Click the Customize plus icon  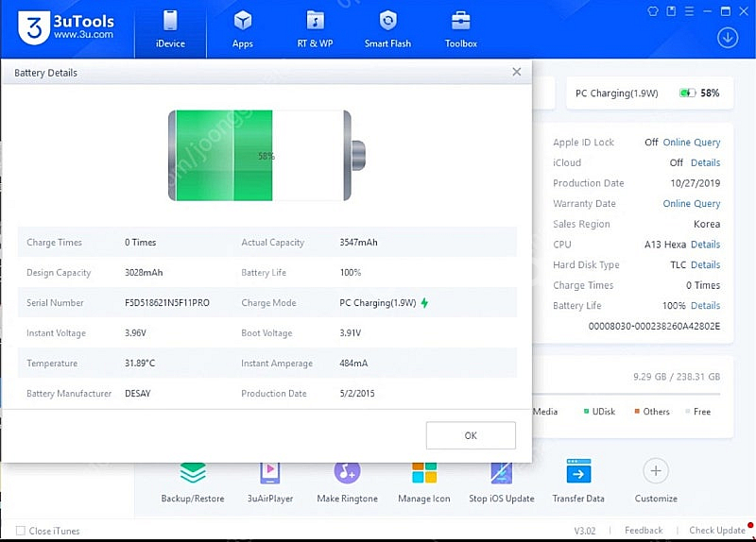point(656,470)
